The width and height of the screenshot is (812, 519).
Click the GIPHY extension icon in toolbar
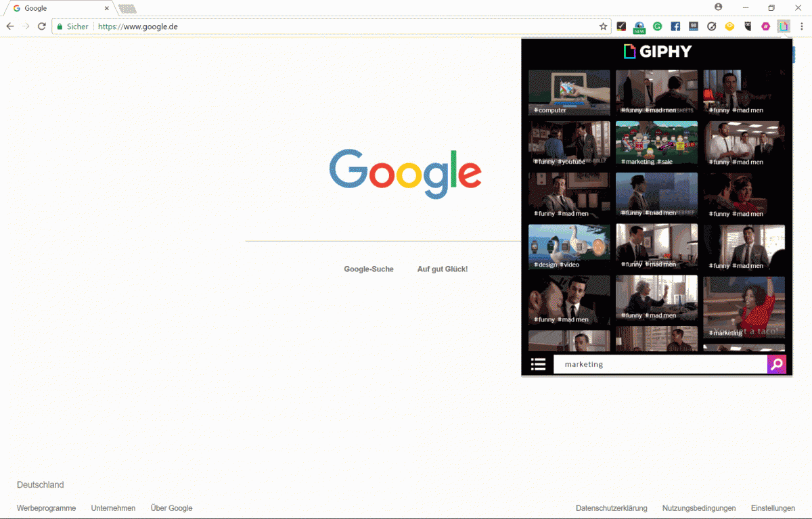tap(784, 26)
